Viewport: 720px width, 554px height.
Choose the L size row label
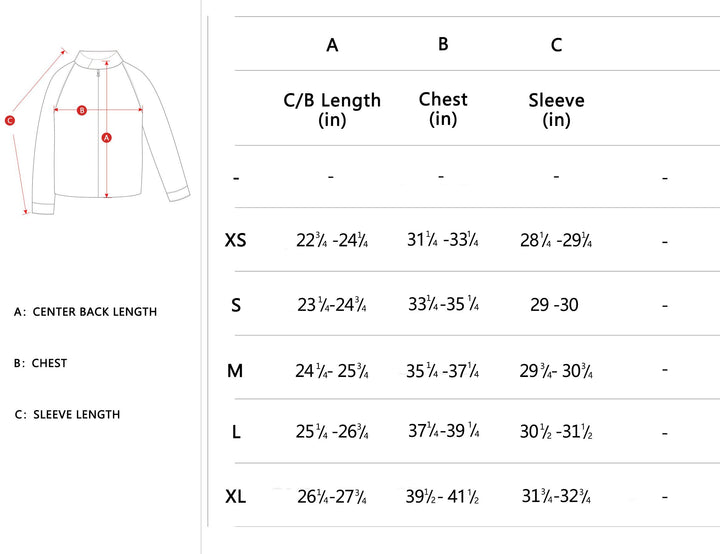(236, 432)
